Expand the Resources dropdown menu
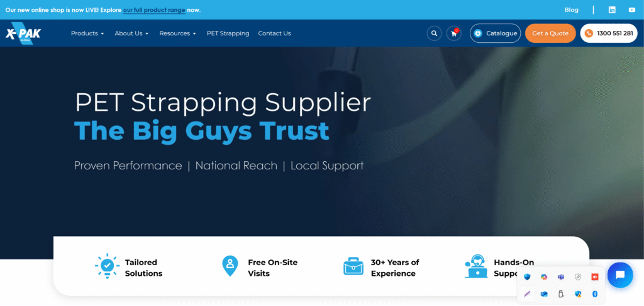 point(178,33)
